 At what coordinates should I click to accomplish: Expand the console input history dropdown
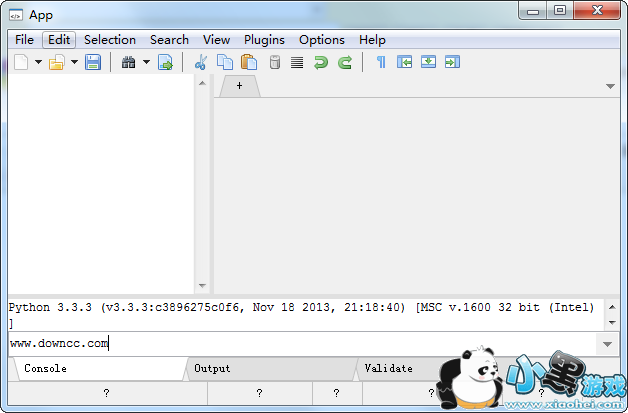pyautogui.click(x=607, y=344)
